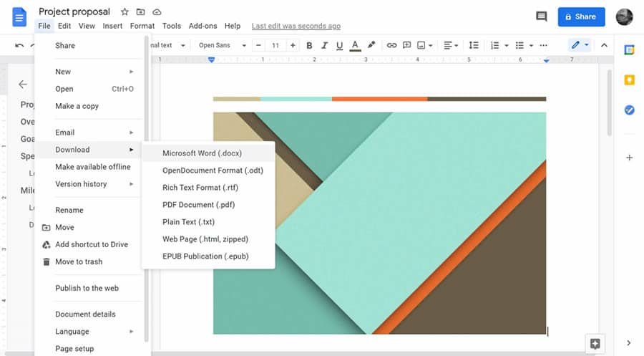Image resolution: width=644 pixels, height=356 pixels.
Task: Open the account profile picture
Action: click(x=624, y=17)
